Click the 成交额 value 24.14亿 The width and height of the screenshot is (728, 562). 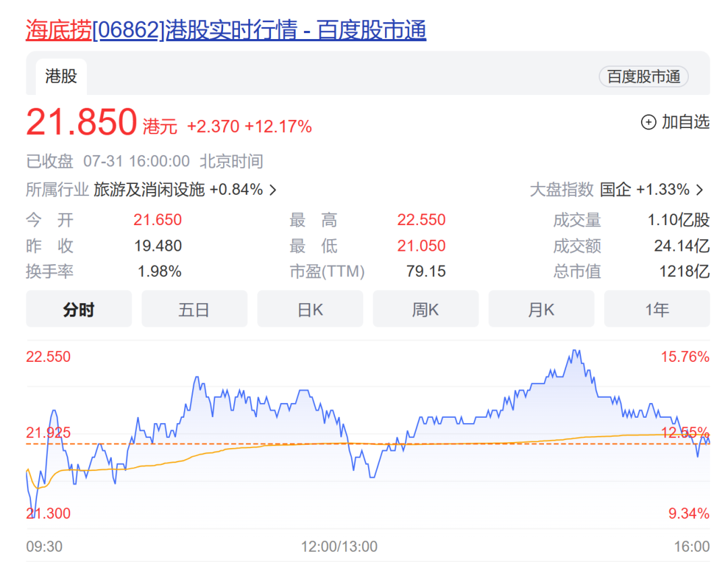click(681, 245)
